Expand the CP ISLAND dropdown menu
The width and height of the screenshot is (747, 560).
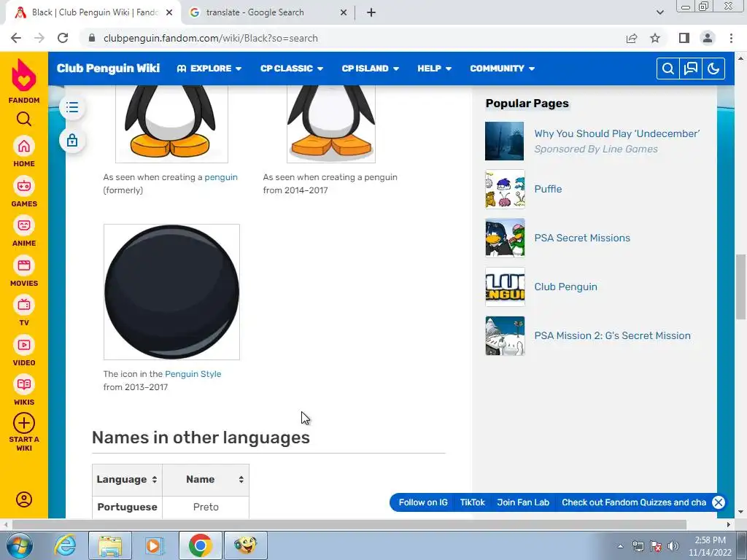point(370,69)
